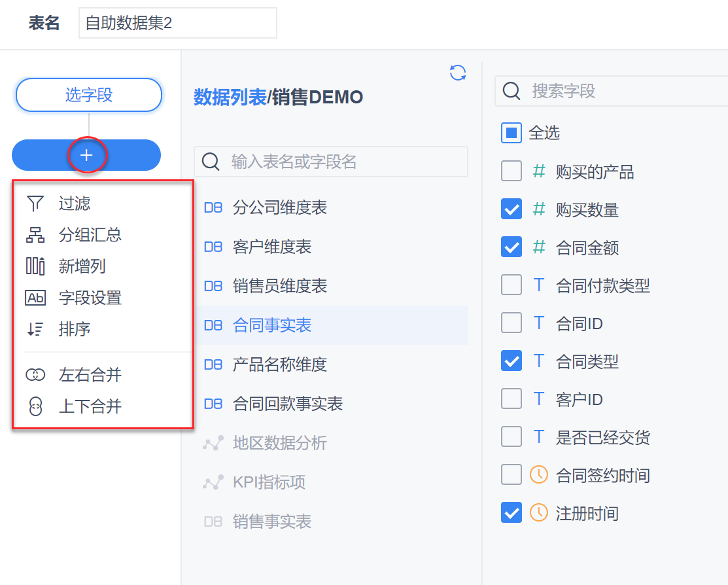Click the up-down merge icon
The width and height of the screenshot is (728, 585).
point(35,406)
